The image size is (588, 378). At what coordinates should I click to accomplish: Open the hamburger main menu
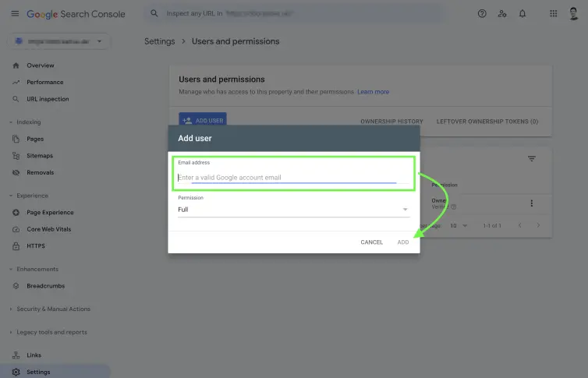click(x=15, y=14)
